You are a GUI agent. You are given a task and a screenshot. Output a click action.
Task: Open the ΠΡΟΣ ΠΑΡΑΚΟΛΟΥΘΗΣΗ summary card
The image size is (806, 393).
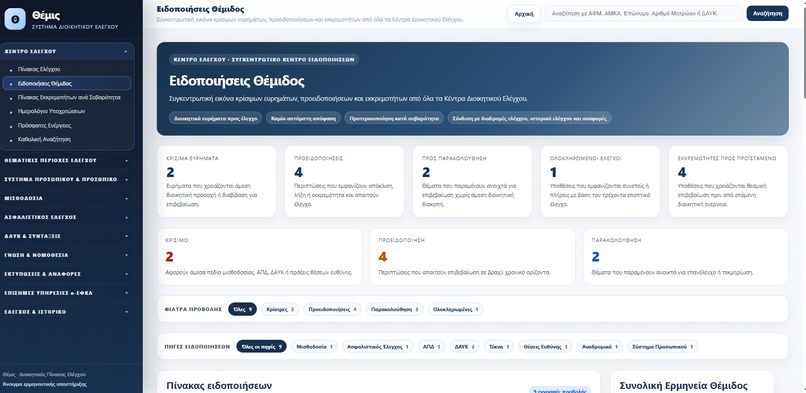pos(472,181)
